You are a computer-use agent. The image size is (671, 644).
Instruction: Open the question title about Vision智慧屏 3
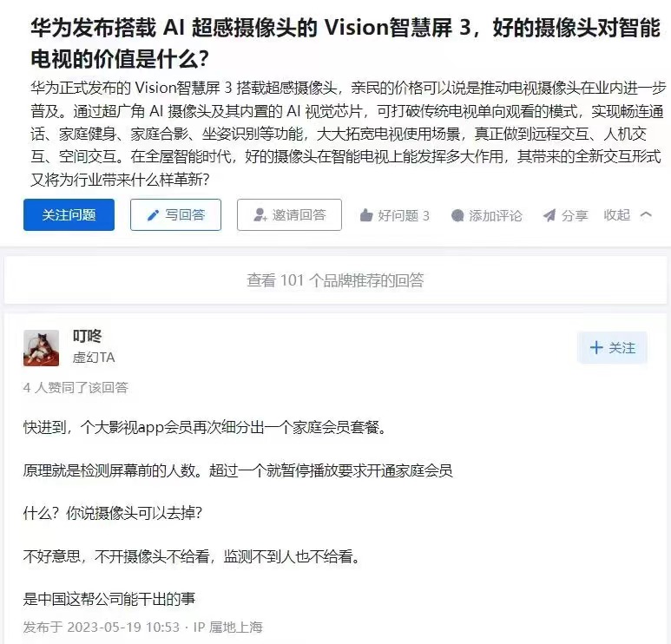pyautogui.click(x=345, y=43)
